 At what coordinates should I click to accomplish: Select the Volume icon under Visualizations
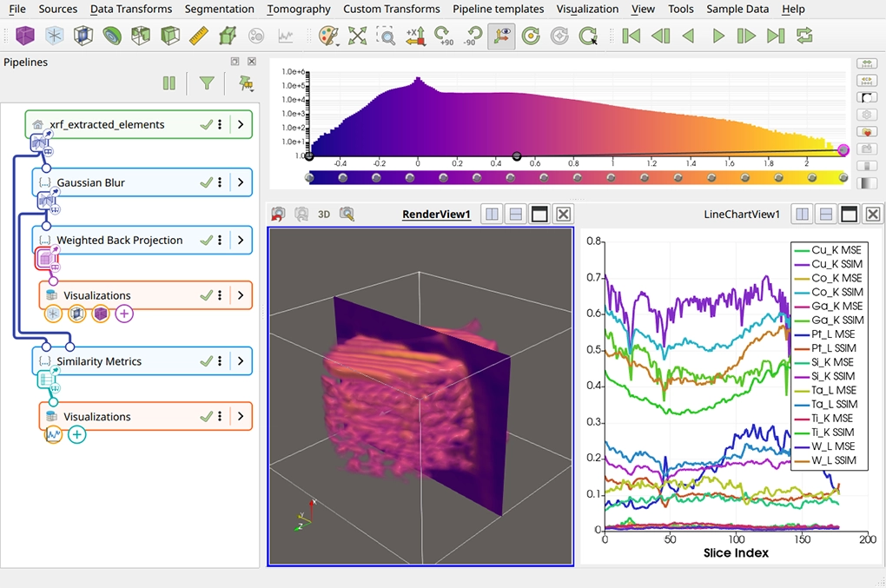tap(101, 314)
